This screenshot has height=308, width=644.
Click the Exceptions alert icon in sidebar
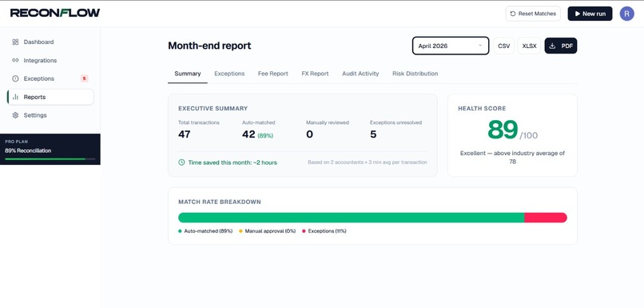pos(15,78)
